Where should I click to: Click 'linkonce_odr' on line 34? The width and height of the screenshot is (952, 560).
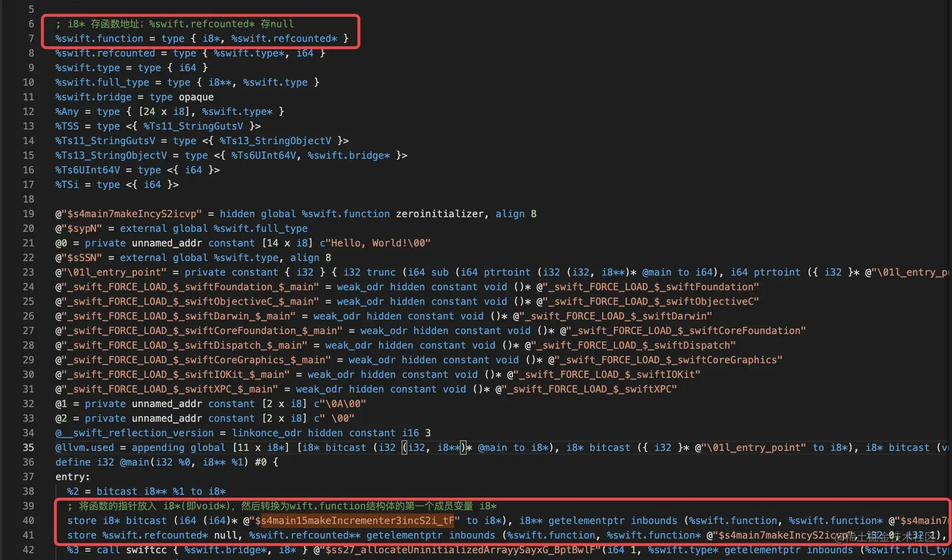coord(267,433)
